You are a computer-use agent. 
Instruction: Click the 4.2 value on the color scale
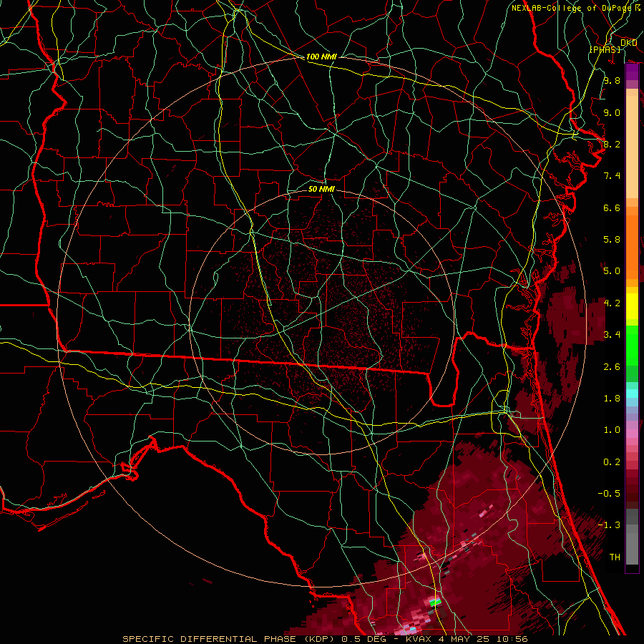pos(612,303)
